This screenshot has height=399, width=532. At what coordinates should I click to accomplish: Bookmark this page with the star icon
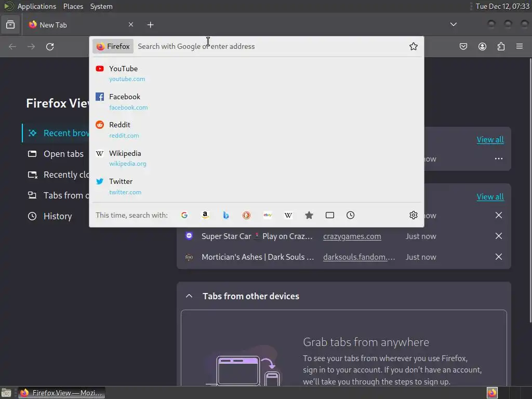[413, 46]
